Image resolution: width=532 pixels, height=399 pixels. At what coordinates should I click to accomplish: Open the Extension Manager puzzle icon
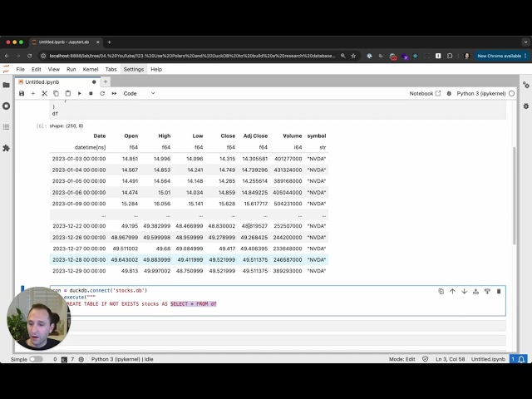tap(6, 148)
